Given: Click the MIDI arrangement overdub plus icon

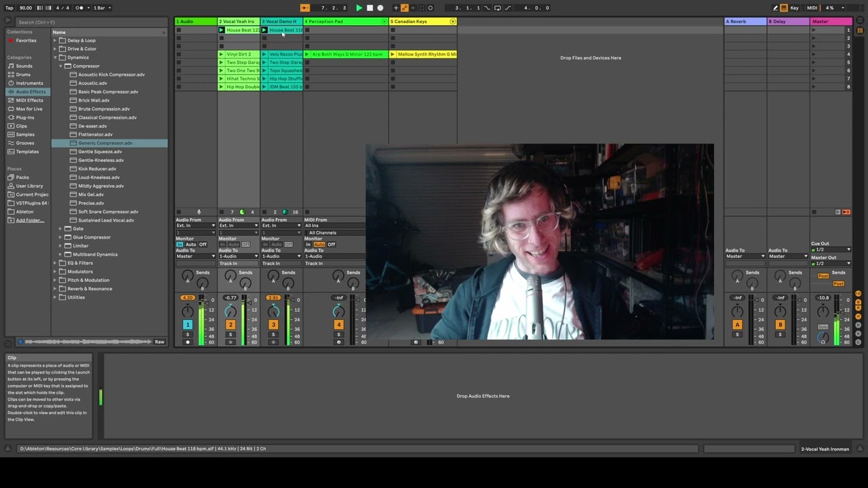Looking at the screenshot, I should 396,8.
